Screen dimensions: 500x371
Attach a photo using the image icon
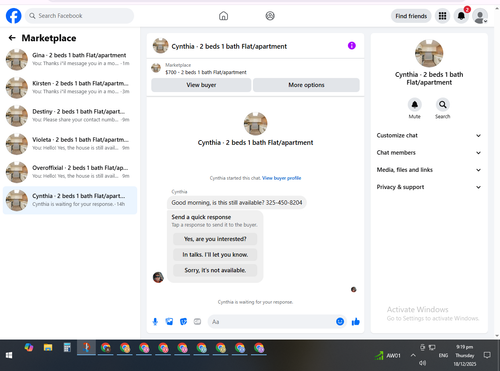[x=169, y=322]
